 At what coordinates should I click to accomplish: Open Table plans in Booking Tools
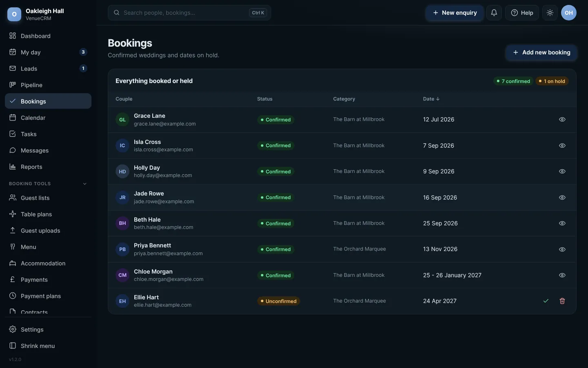[x=48, y=214]
